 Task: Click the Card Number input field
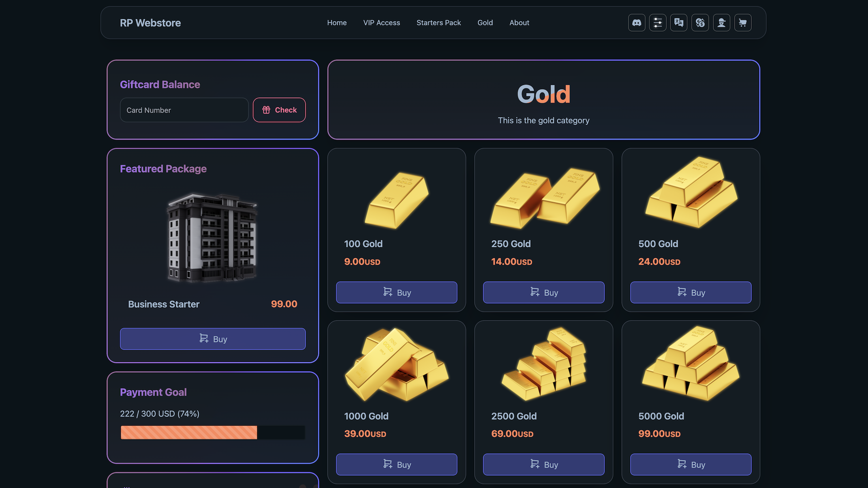click(x=184, y=110)
